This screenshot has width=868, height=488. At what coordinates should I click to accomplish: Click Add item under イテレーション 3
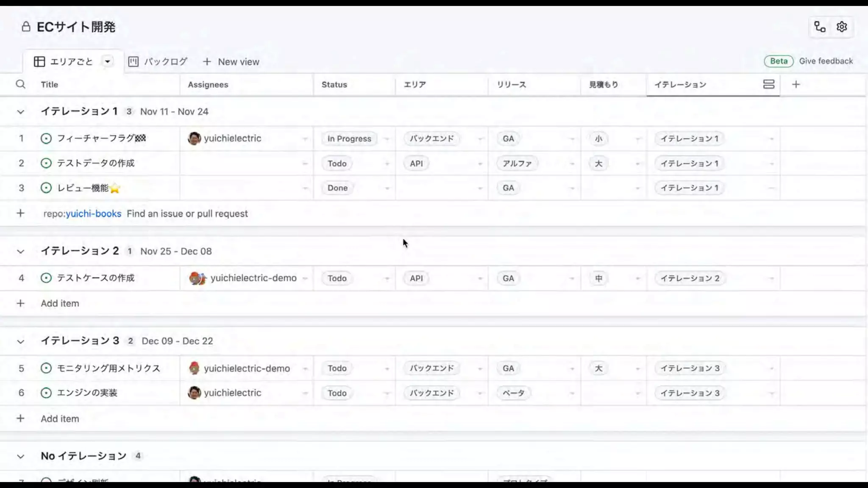coord(60,419)
